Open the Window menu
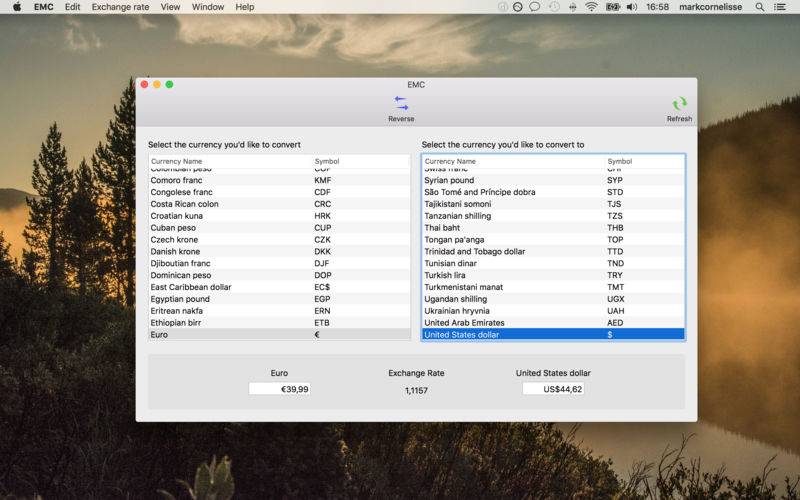The height and width of the screenshot is (500, 800). click(208, 7)
